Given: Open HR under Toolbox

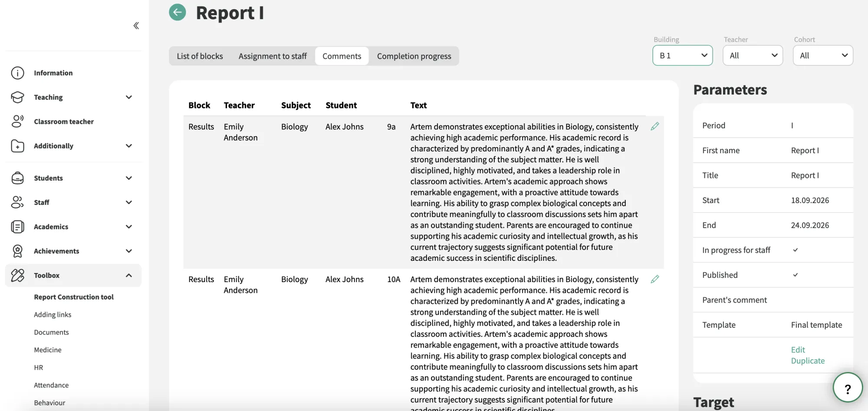Looking at the screenshot, I should [39, 368].
